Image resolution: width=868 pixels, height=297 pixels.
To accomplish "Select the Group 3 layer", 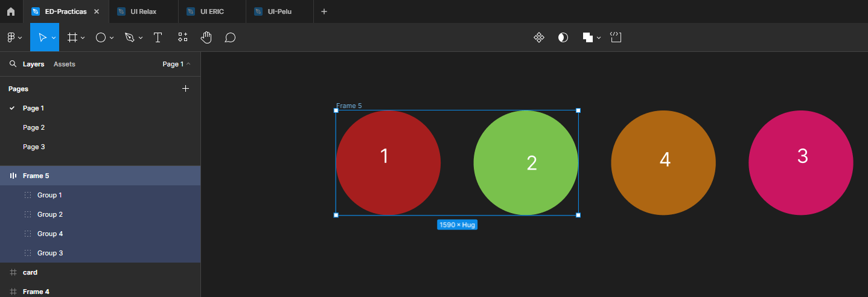I will (x=100, y=253).
